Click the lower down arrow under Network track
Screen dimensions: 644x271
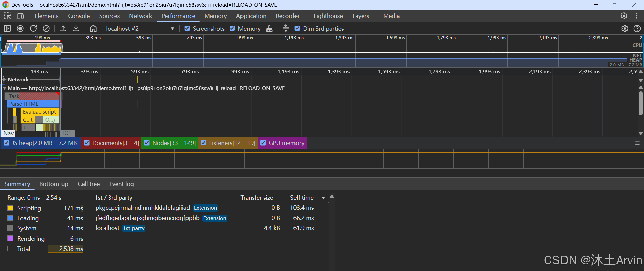click(641, 80)
